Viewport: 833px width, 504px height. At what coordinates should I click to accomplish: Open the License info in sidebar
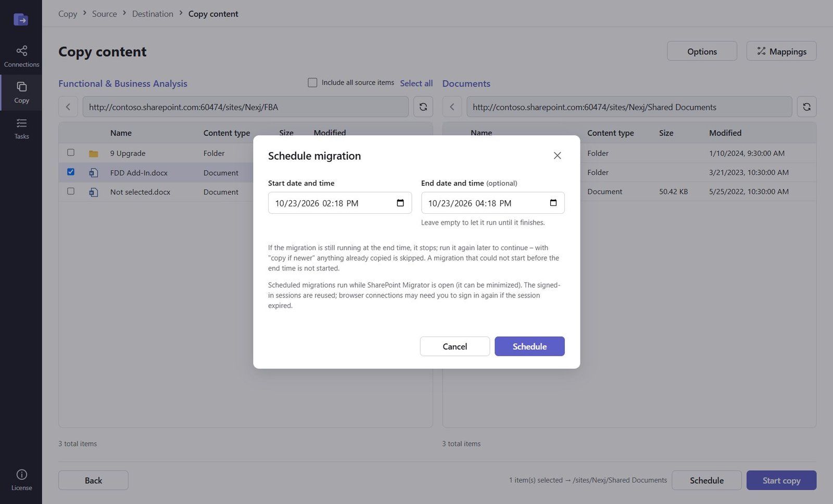[21, 480]
